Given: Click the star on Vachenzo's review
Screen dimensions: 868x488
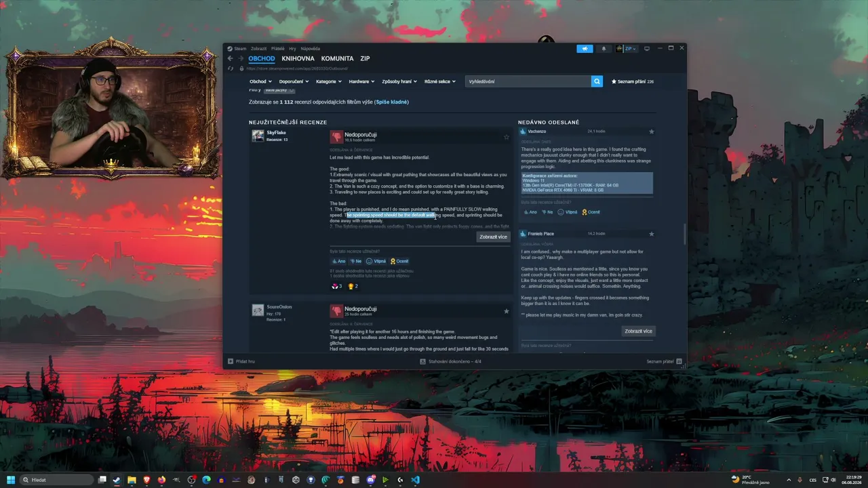Looking at the screenshot, I should (652, 131).
